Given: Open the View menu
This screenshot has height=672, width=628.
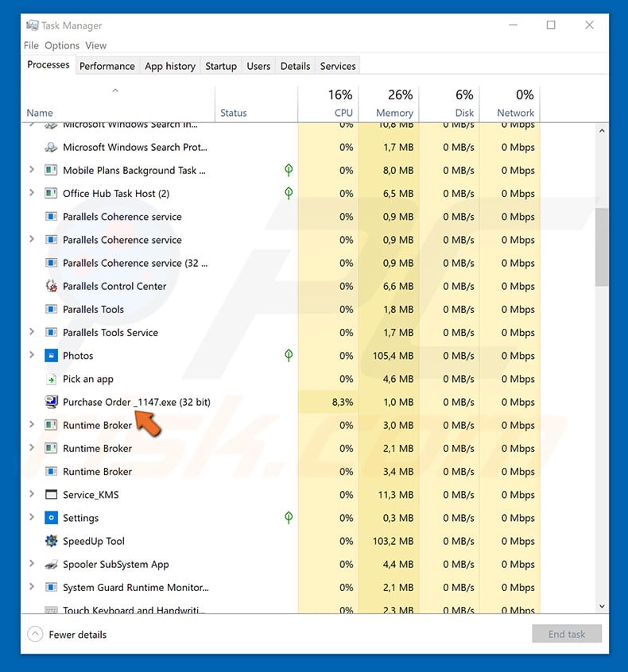Looking at the screenshot, I should click(x=95, y=45).
